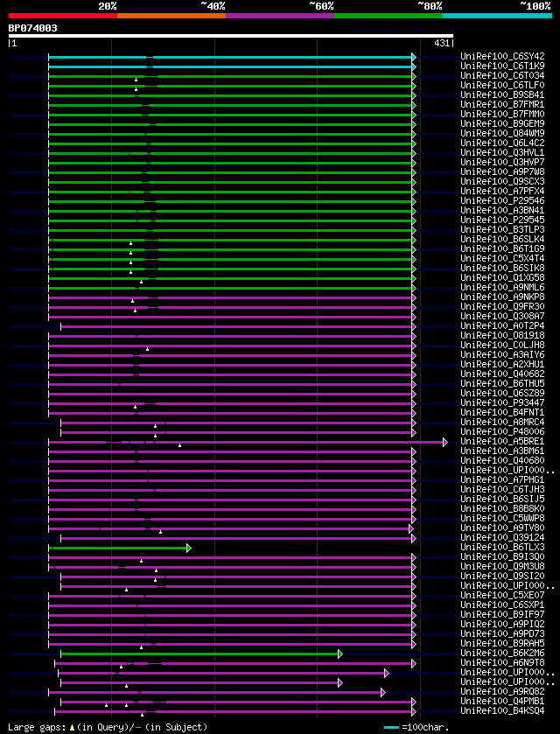
Task: Click the cyan 100char scale bar in legend
Action: [391, 728]
